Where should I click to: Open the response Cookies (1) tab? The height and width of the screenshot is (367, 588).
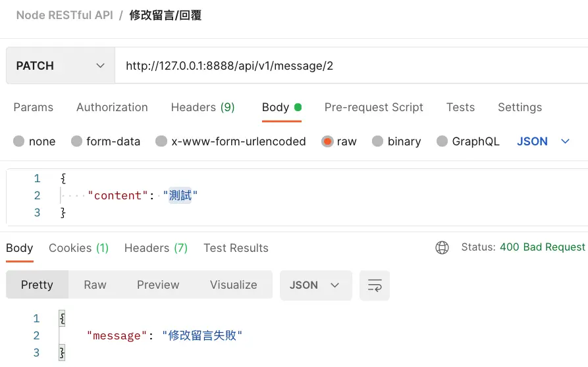pos(78,248)
